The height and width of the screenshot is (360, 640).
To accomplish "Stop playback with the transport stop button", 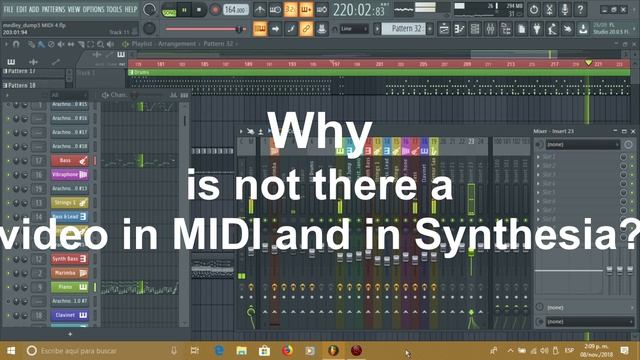I will (x=199, y=10).
